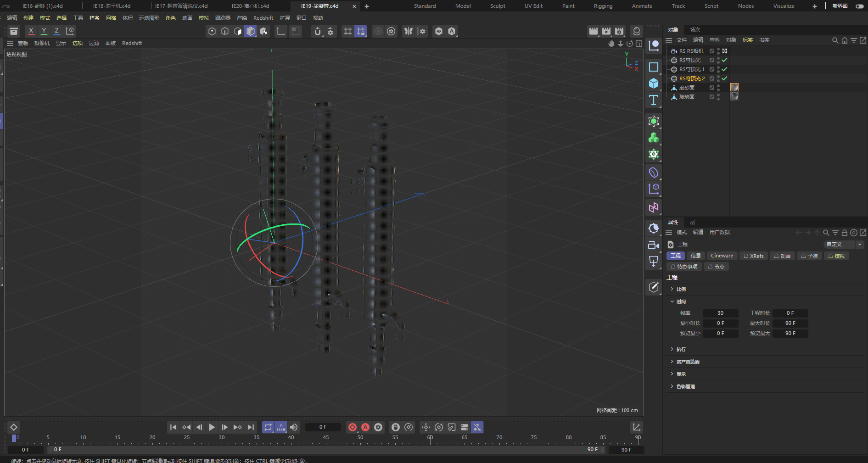
Task: Click the Cineware button
Action: coord(722,256)
